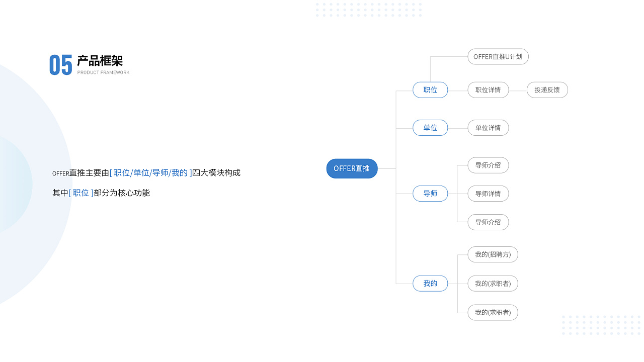Select the 单位详情 node
The width and height of the screenshot is (644, 362).
click(488, 128)
